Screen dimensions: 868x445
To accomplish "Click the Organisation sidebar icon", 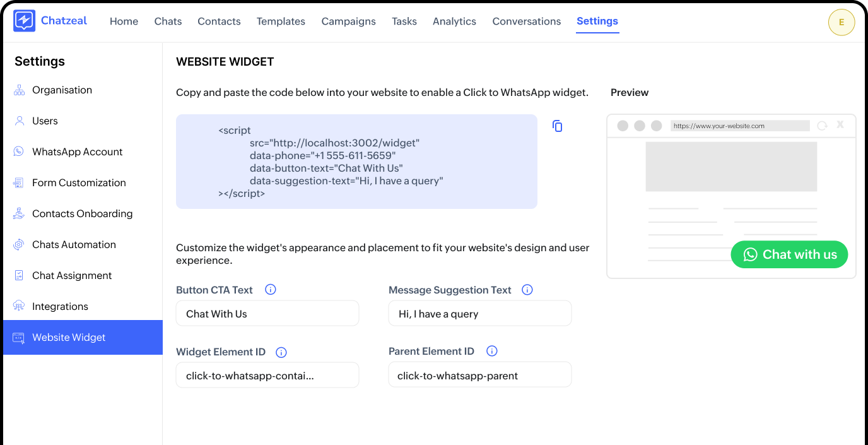I will [19, 90].
